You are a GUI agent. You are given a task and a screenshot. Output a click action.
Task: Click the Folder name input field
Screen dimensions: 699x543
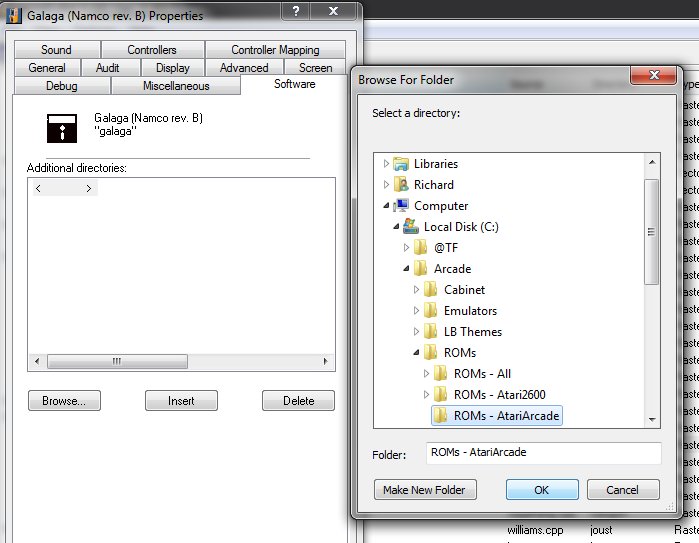543,453
